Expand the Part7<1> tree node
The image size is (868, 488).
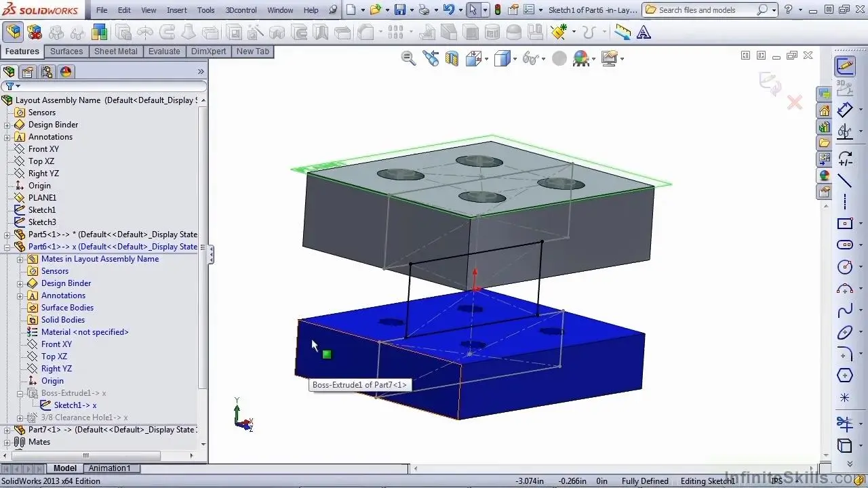click(x=7, y=430)
